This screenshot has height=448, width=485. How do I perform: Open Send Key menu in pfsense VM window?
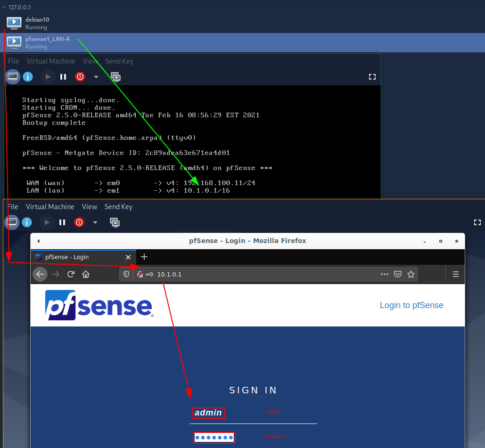pos(119,61)
